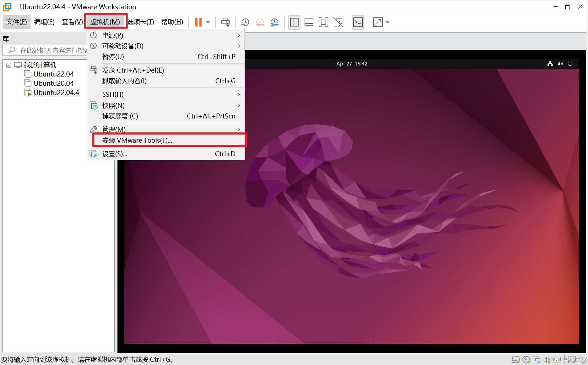Click the Ubuntu volume speaker icon
This screenshot has height=365, width=588.
[560, 64]
